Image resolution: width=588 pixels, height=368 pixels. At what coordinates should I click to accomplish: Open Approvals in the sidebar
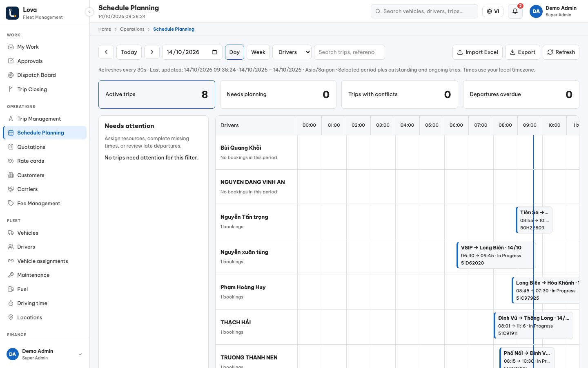click(45, 61)
